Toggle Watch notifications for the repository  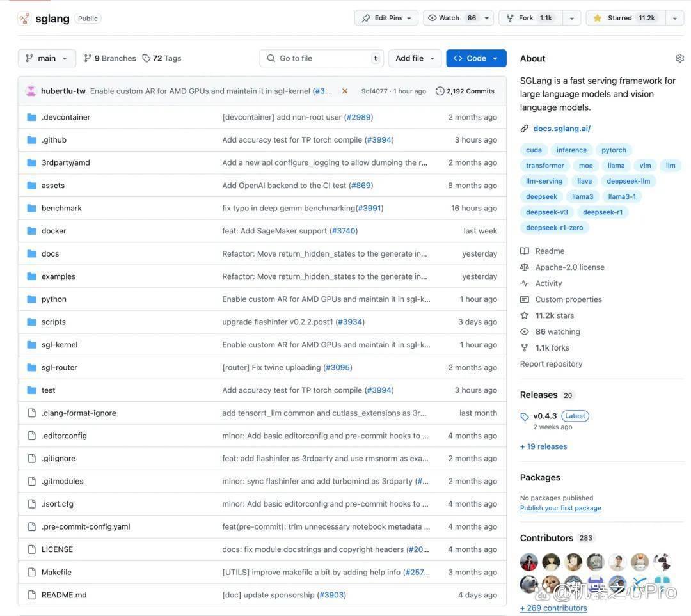coord(452,18)
